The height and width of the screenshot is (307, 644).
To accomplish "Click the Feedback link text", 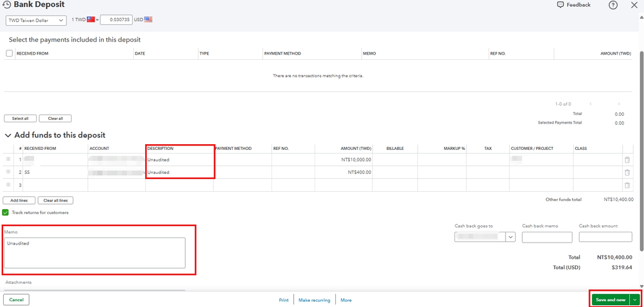I will click(578, 5).
